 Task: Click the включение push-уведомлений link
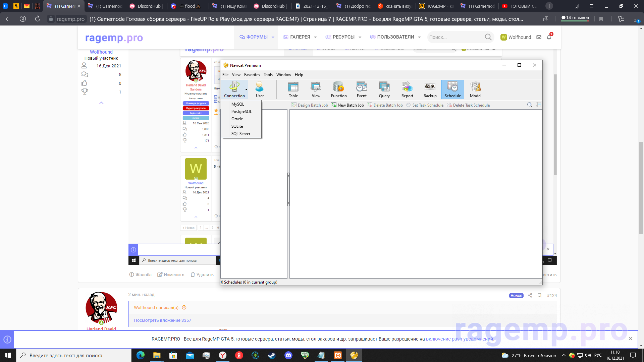[x=460, y=339]
